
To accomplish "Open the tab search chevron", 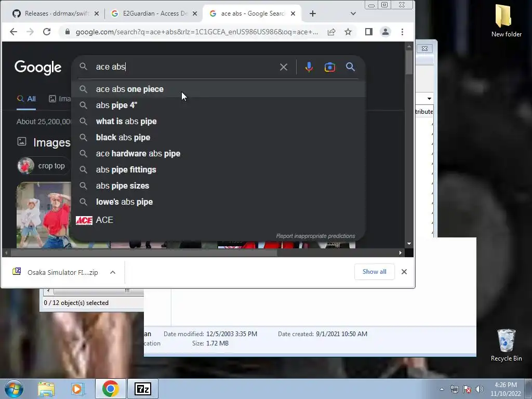I will 353,14.
